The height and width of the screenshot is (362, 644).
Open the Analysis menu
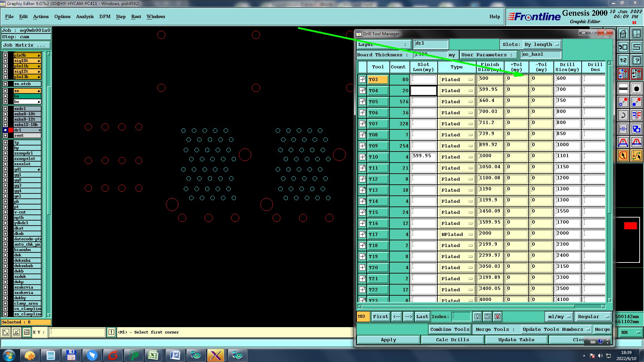coord(85,16)
